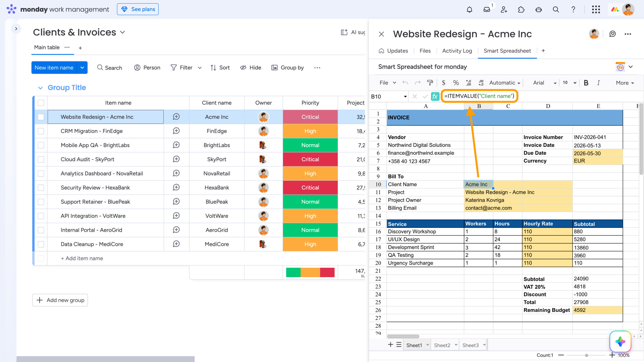Check the Security Review - HexaBank row
The width and height of the screenshot is (644, 362).
41,188
